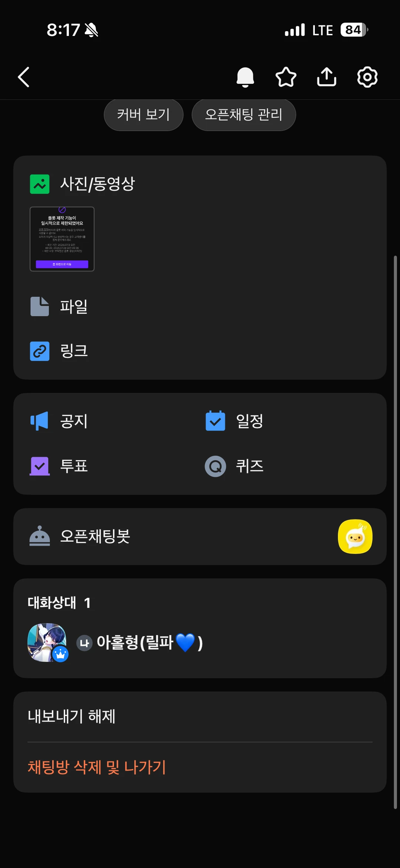Tap 내보내기 해제 option
The width and height of the screenshot is (400, 868).
(x=71, y=716)
